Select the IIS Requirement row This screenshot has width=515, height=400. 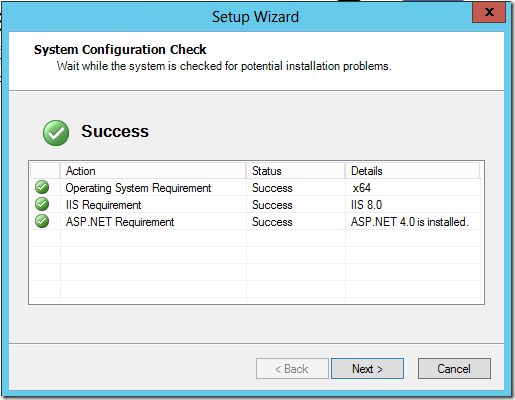click(x=256, y=205)
